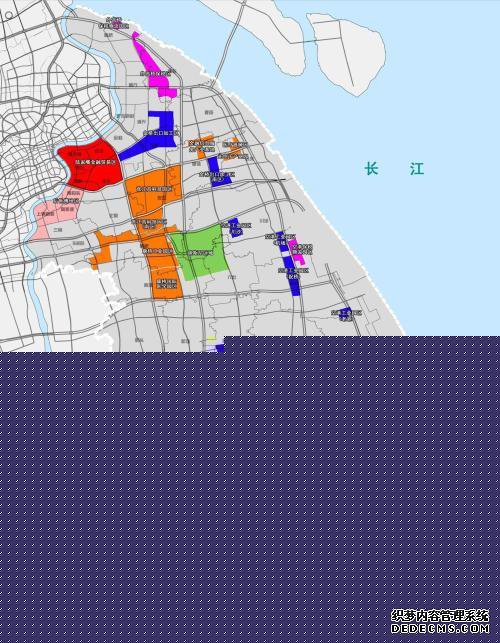Click the large pink zone near the river
500x643 pixels.
tap(55, 214)
